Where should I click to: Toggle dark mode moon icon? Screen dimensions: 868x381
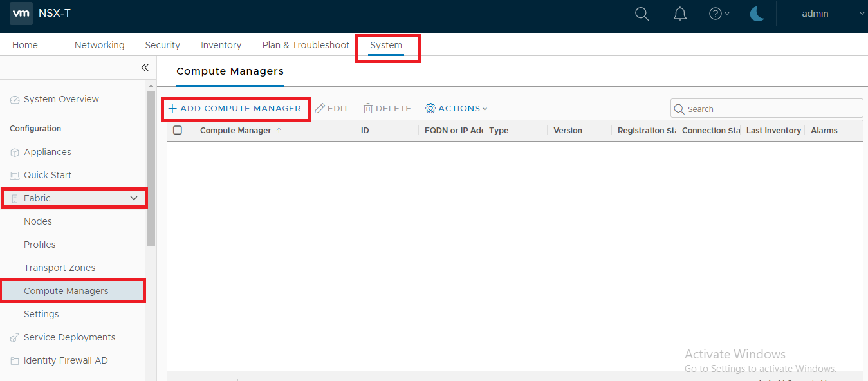point(757,14)
